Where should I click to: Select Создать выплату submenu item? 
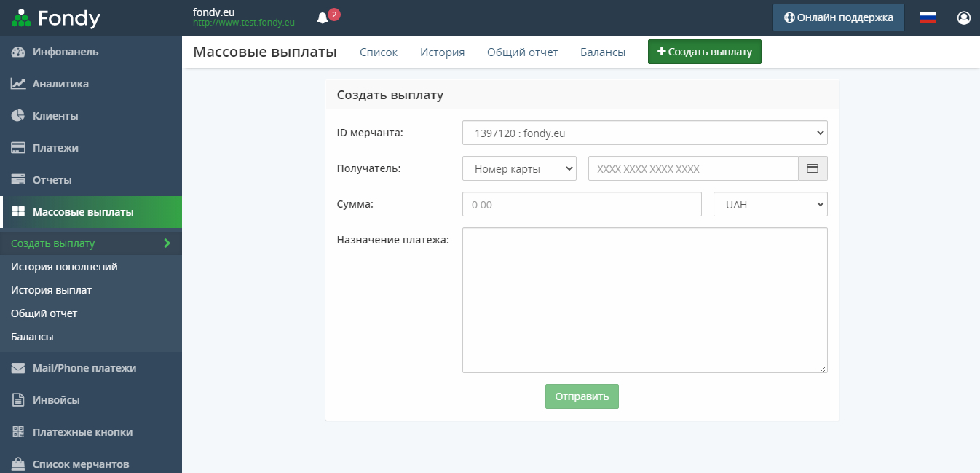coord(91,243)
